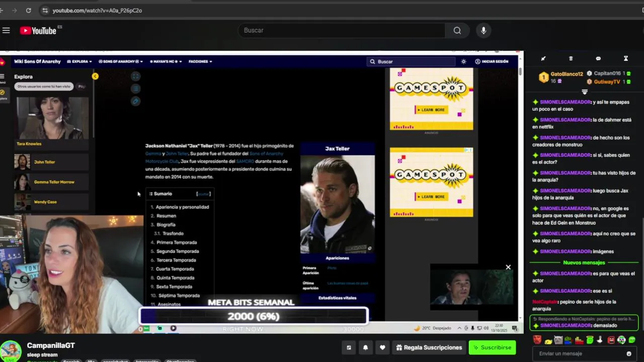This screenshot has width=644, height=362.
Task: Click the Wiki Sons Of Anarchy title
Action: pos(37,61)
